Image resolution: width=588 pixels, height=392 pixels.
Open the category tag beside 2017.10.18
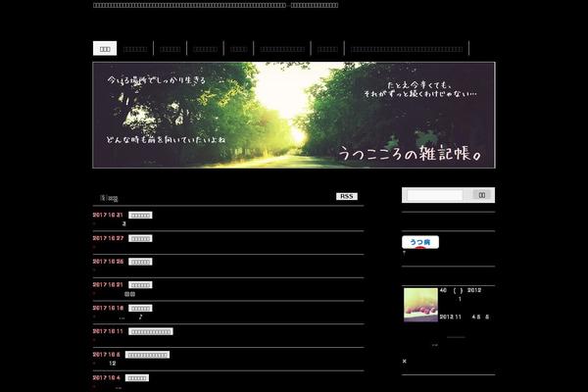click(140, 308)
